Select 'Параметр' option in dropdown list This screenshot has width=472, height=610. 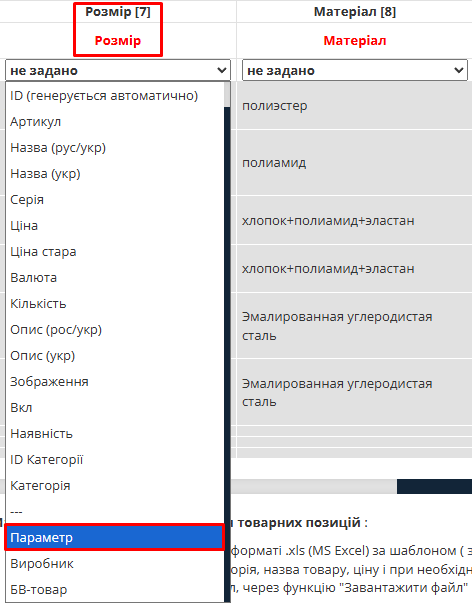click(115, 537)
